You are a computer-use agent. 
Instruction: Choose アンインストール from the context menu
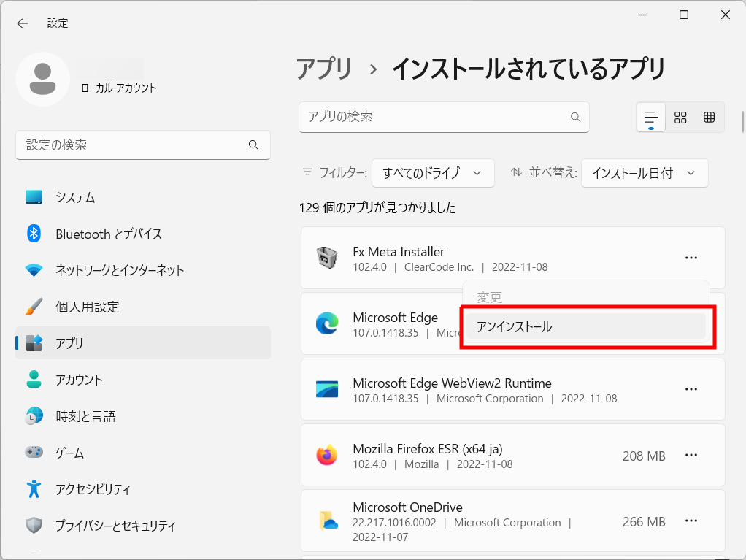[586, 326]
